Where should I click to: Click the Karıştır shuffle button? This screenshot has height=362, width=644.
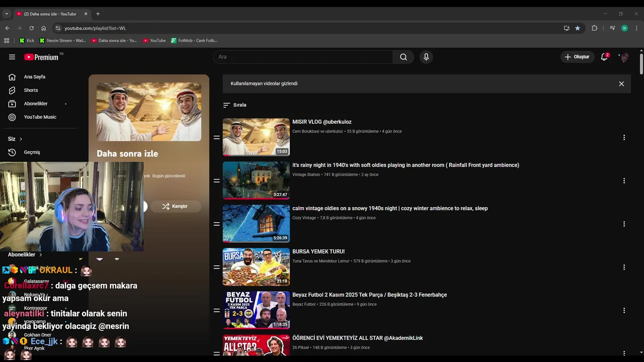click(175, 206)
